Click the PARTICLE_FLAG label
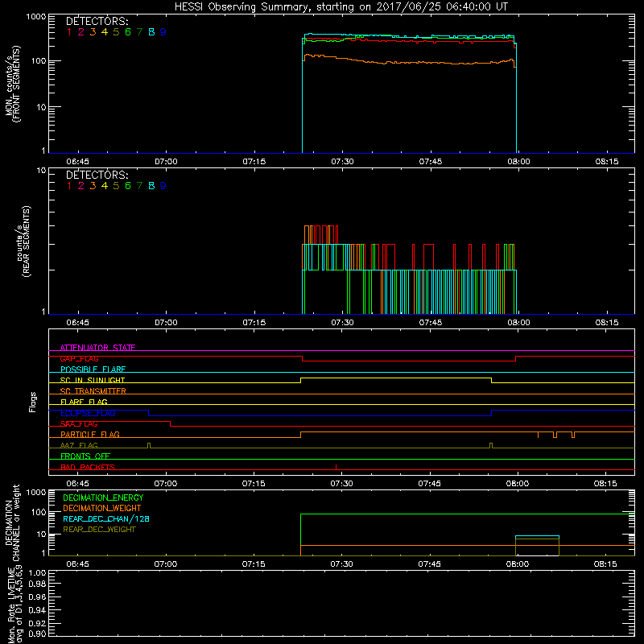Image resolution: width=644 pixels, height=644 pixels. (x=90, y=434)
